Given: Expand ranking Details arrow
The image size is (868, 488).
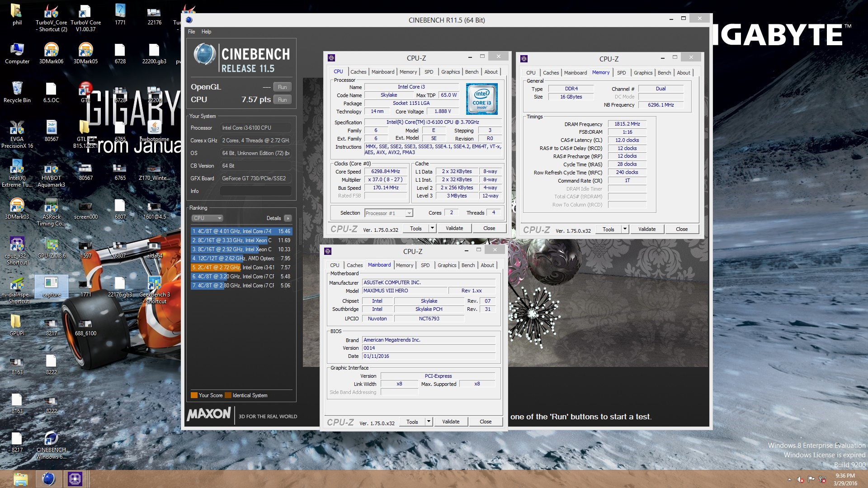Looking at the screenshot, I should point(288,218).
